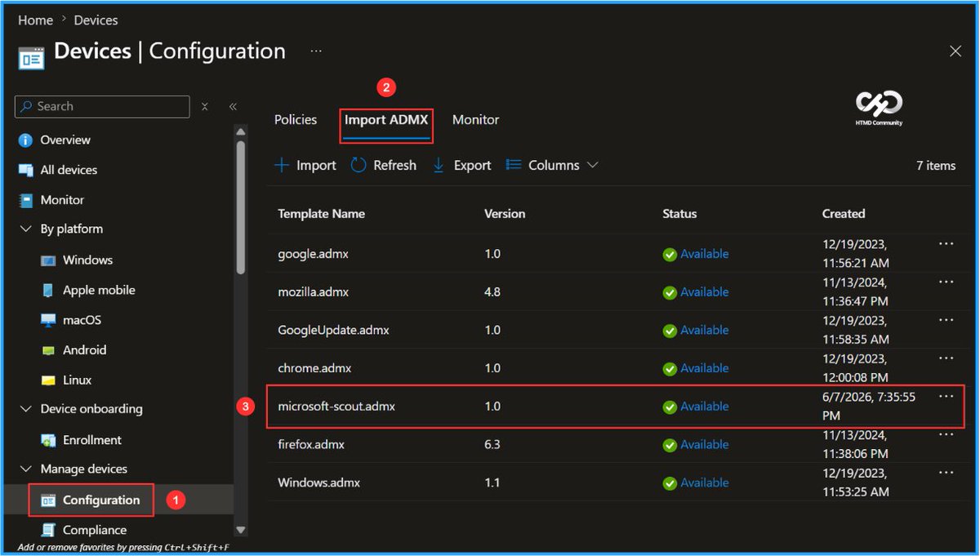Click the sidebar scroll down arrow

[x=241, y=530]
